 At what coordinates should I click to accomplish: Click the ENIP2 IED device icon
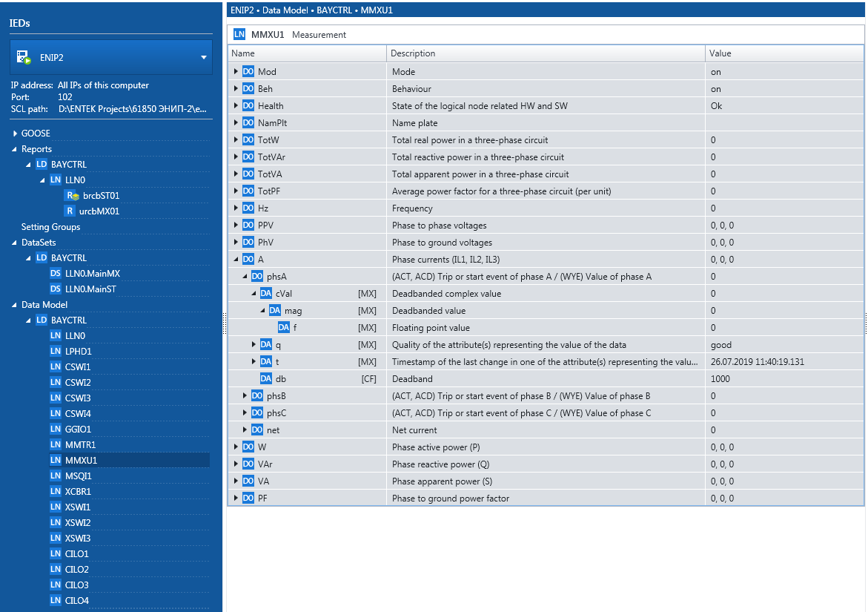coord(23,57)
